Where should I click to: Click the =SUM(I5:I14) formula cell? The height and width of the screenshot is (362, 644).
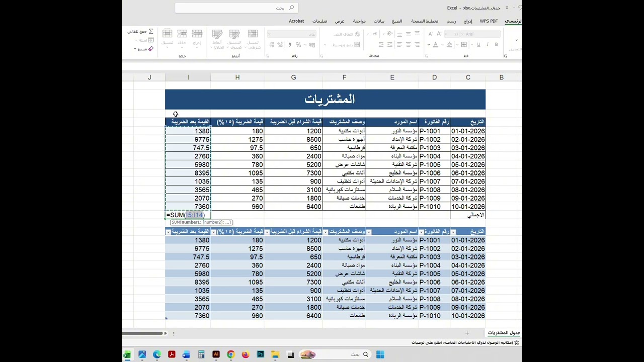(x=188, y=215)
